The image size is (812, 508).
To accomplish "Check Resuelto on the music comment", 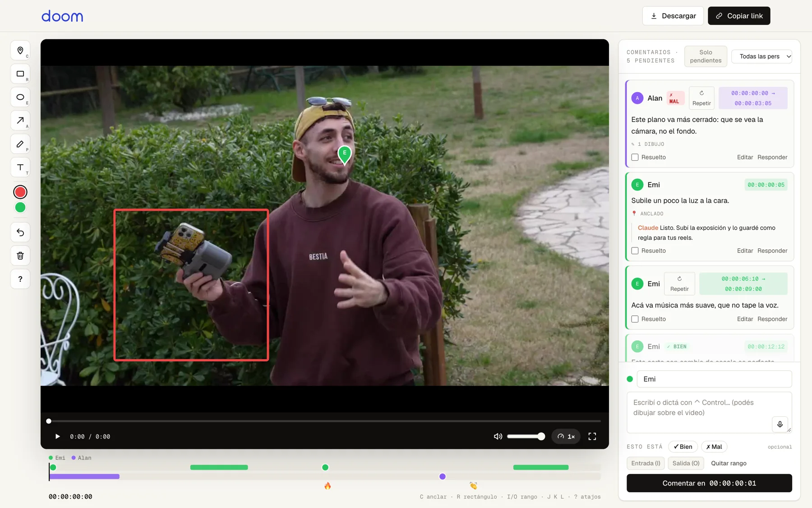I will coord(635,319).
